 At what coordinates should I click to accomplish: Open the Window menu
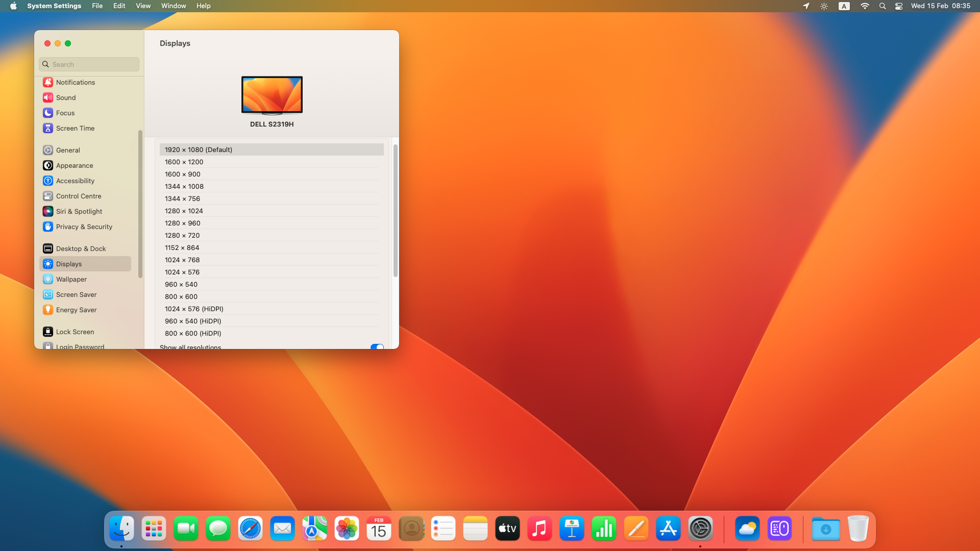click(174, 6)
